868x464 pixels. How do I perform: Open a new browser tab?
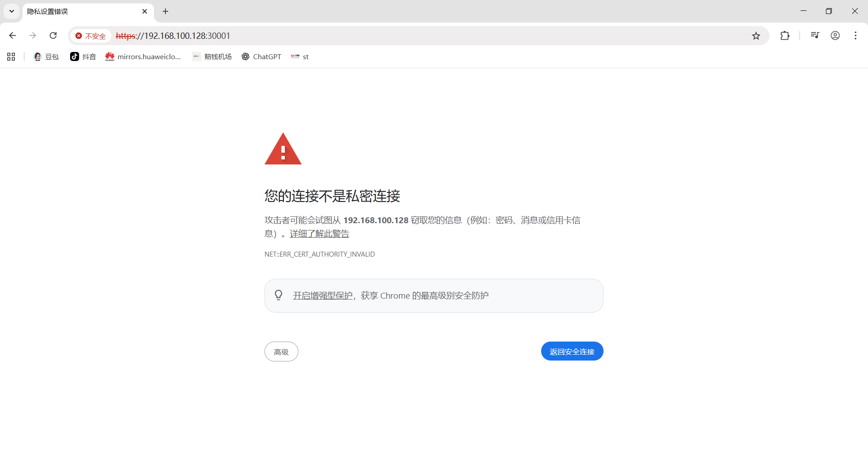165,11
